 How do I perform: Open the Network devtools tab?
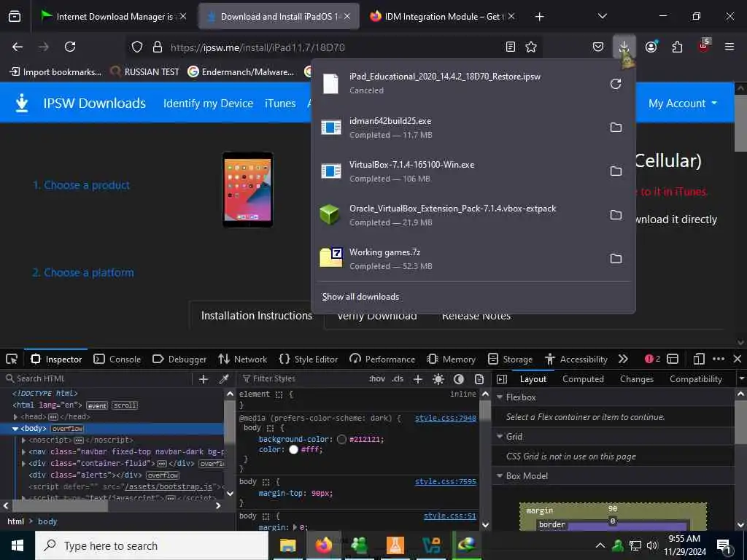[x=242, y=359]
